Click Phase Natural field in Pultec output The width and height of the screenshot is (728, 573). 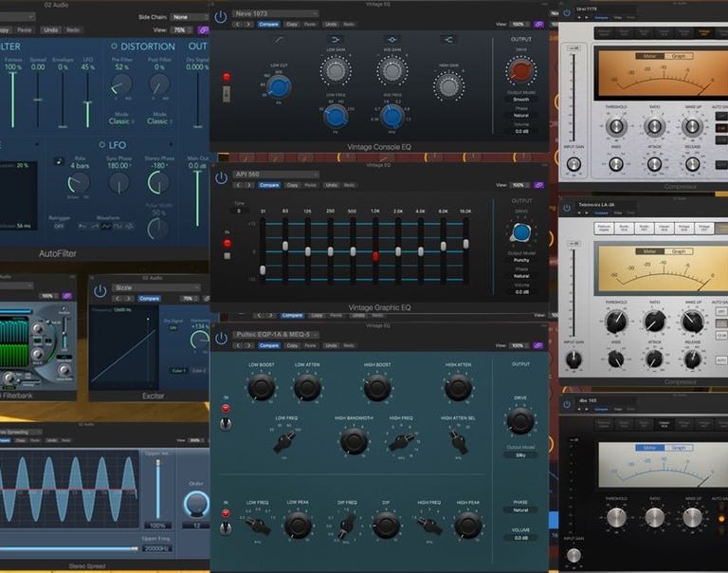(520, 510)
